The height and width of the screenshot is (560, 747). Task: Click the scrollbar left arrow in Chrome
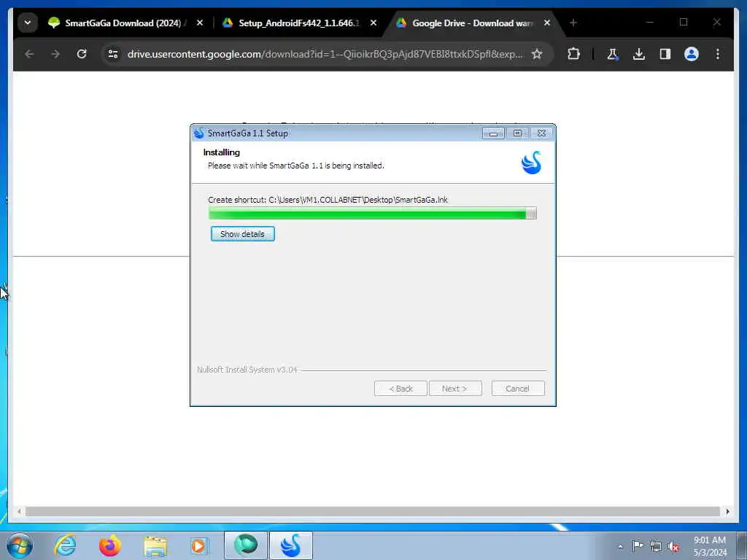(18, 511)
